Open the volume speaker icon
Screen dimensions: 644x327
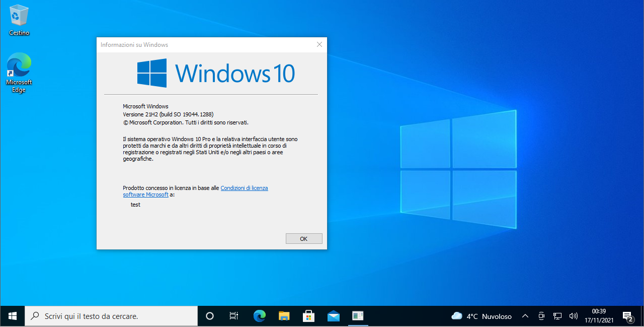(x=573, y=316)
